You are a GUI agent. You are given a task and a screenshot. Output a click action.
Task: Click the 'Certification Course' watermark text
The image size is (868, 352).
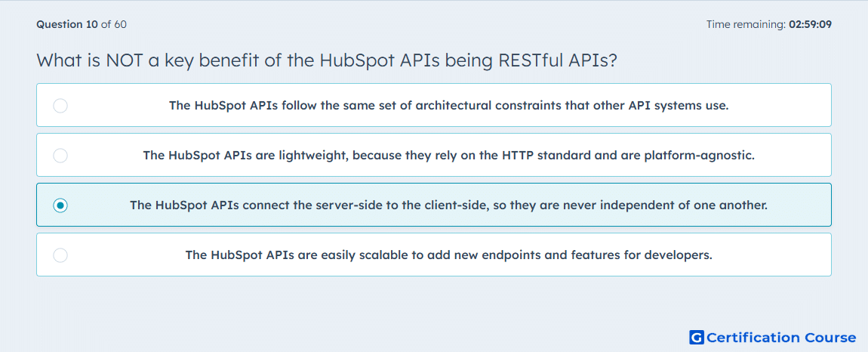781,337
